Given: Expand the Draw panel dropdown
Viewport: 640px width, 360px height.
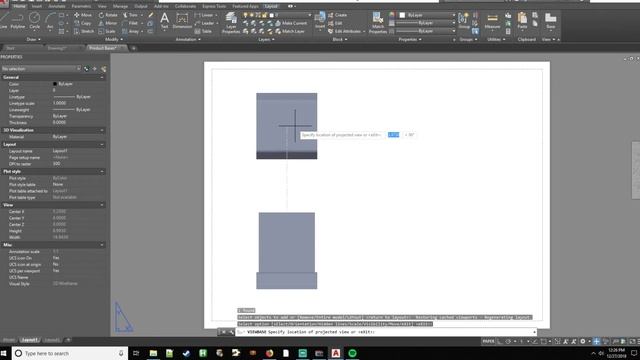Looking at the screenshot, I should pyautogui.click(x=33, y=40).
